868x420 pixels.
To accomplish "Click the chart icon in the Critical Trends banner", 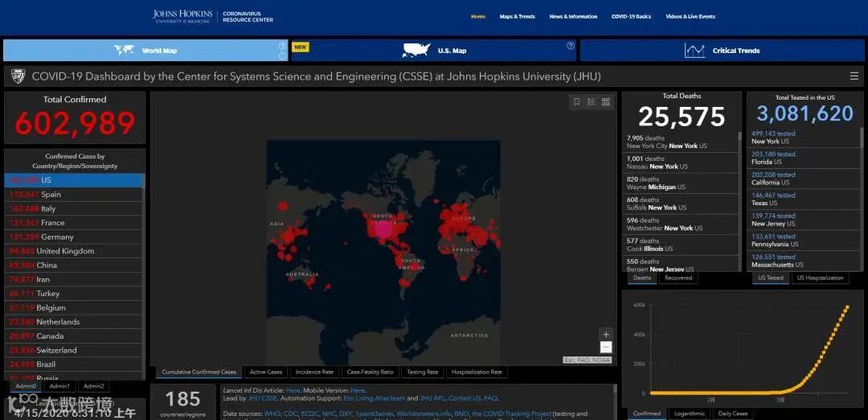I will 694,51.
